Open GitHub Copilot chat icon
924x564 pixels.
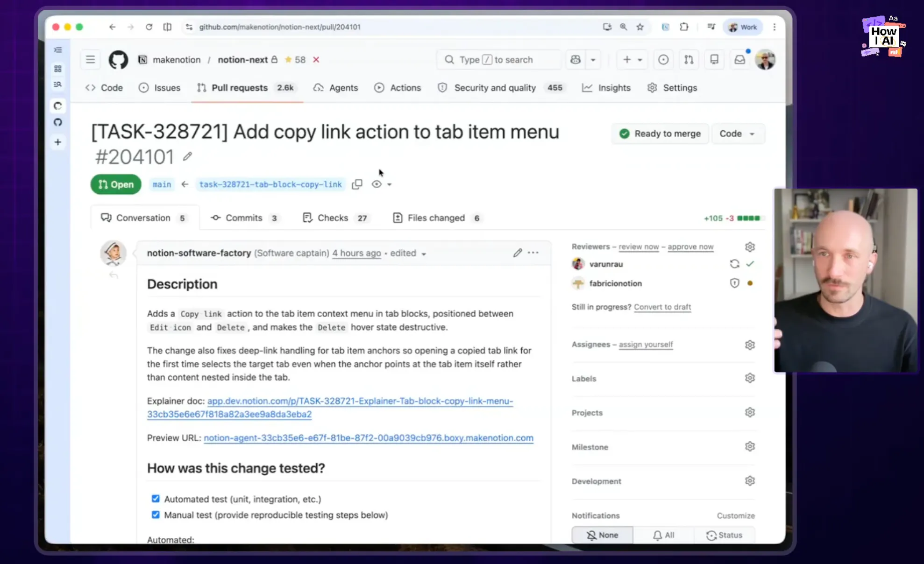click(576, 60)
